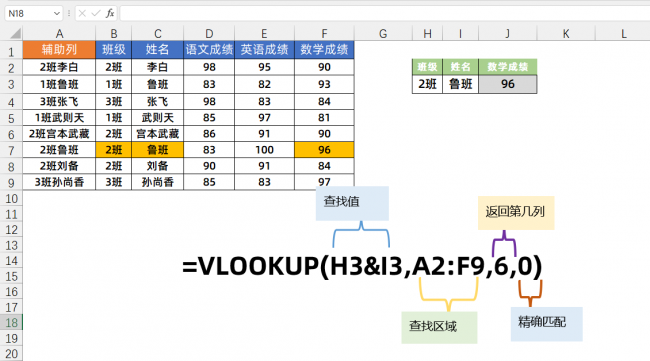Click the Name Box showing N18

[x=33, y=13]
